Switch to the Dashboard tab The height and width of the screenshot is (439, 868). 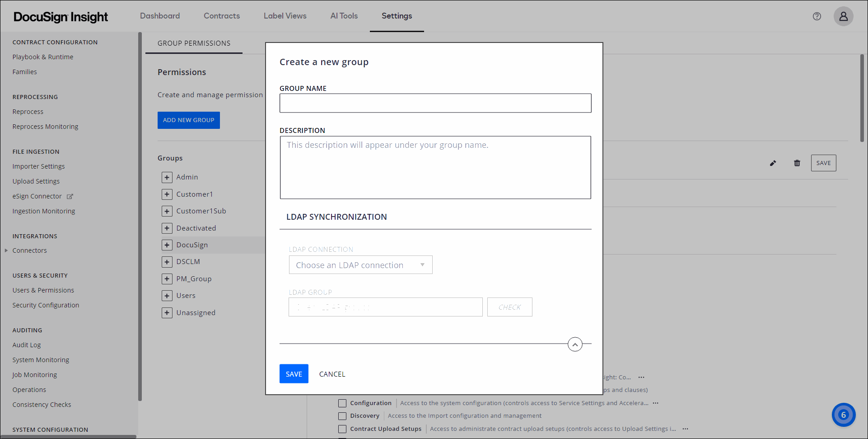tap(160, 16)
